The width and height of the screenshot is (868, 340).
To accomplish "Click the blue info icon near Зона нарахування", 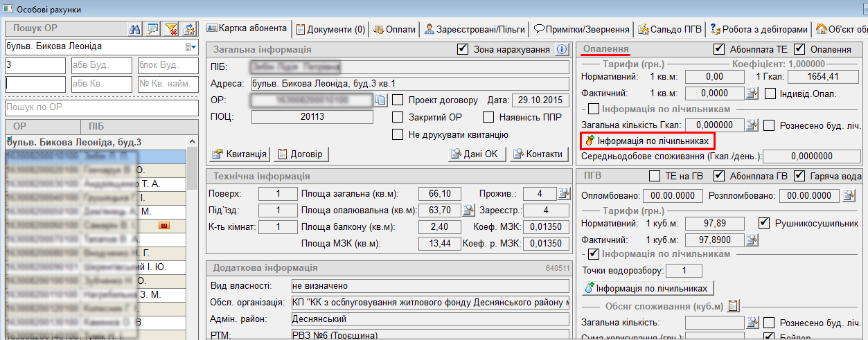I will pos(561,50).
